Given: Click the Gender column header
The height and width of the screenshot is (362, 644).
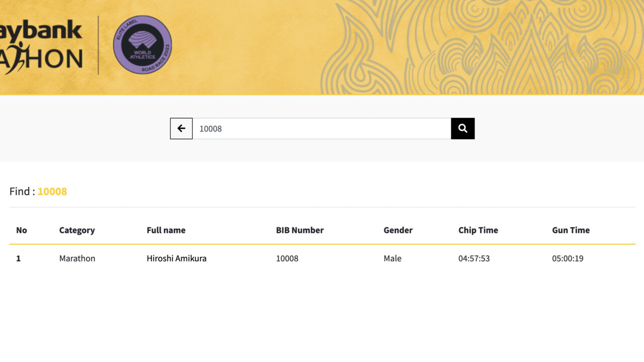Looking at the screenshot, I should pyautogui.click(x=398, y=230).
